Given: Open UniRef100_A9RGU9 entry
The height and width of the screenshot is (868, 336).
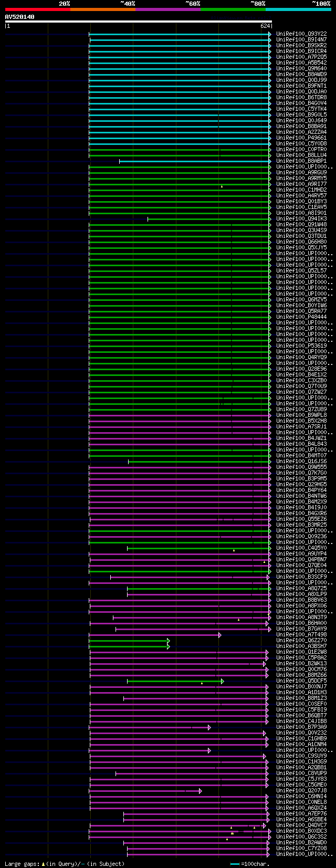Looking at the screenshot, I should click(x=301, y=172).
